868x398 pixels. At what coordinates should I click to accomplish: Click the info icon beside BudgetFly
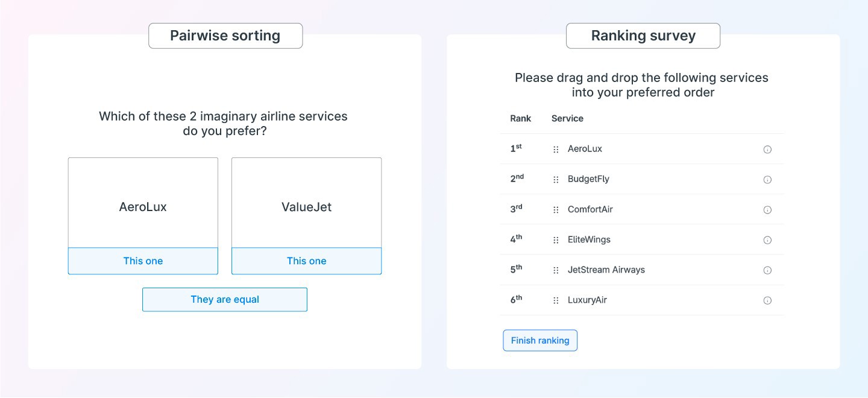coord(767,180)
